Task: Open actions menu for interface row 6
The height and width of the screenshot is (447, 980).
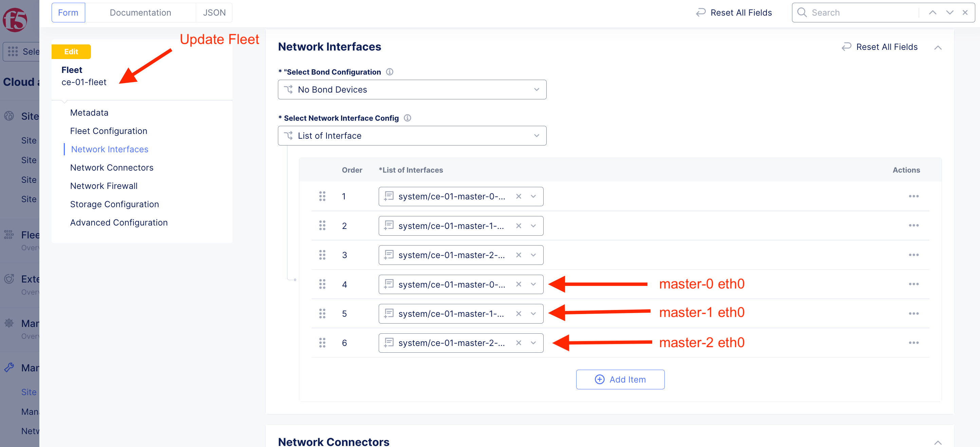Action: click(913, 343)
